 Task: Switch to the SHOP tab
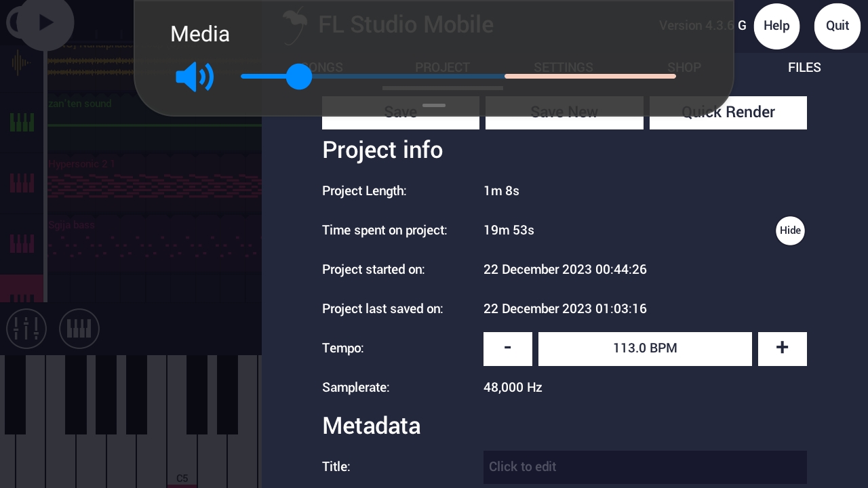[684, 67]
